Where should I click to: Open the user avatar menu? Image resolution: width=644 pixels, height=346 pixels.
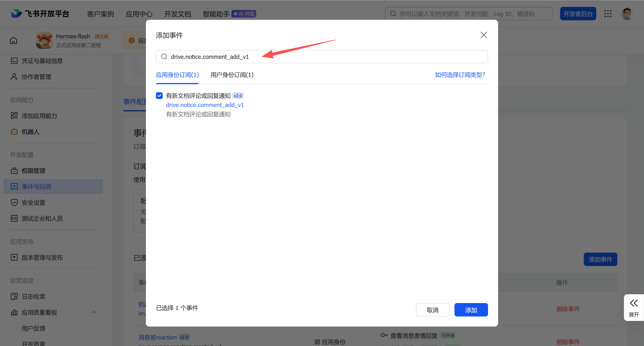[627, 14]
